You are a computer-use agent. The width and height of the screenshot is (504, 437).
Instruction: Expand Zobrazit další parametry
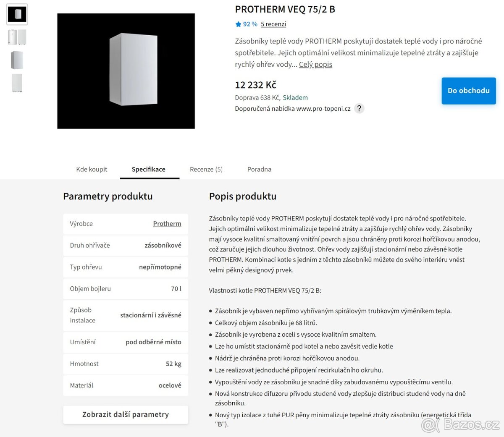coord(126,414)
